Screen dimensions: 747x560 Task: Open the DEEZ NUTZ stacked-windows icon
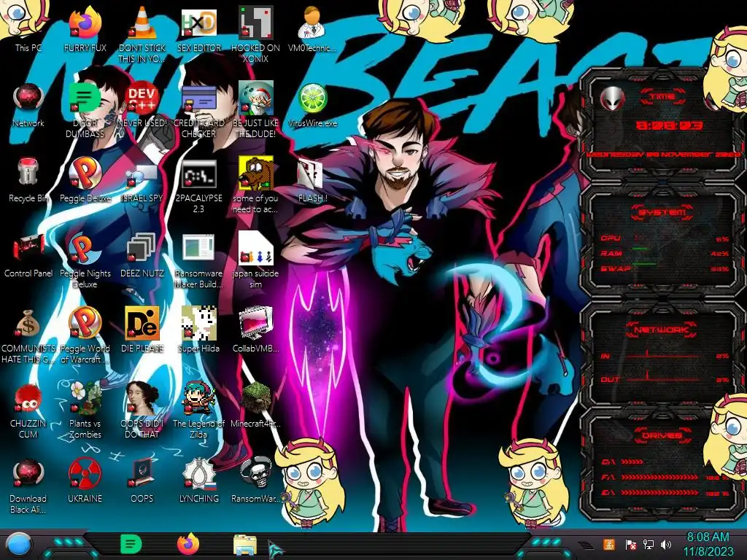[142, 254]
